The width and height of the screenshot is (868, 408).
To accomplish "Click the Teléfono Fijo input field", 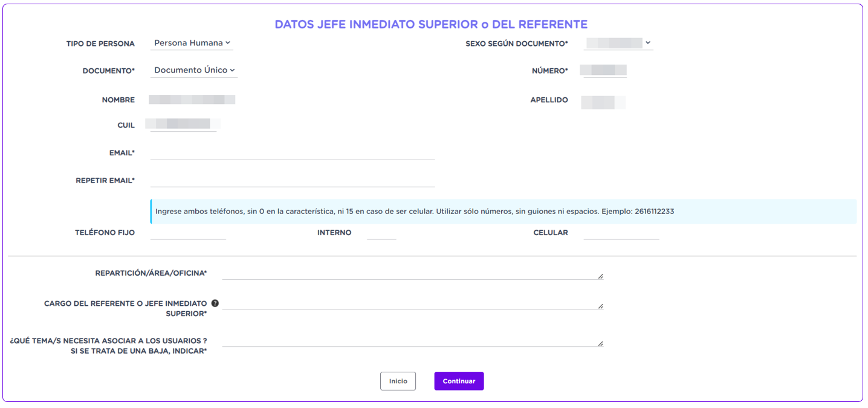I will pyautogui.click(x=188, y=233).
